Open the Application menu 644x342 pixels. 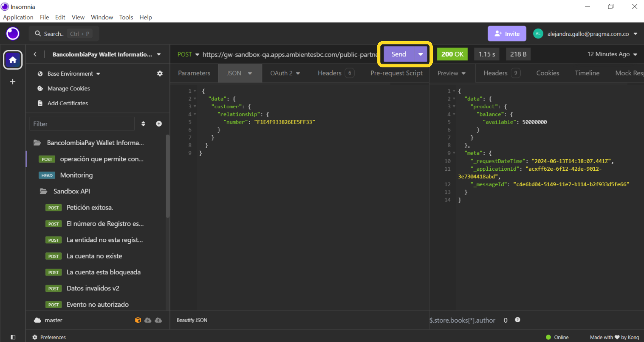click(x=18, y=17)
